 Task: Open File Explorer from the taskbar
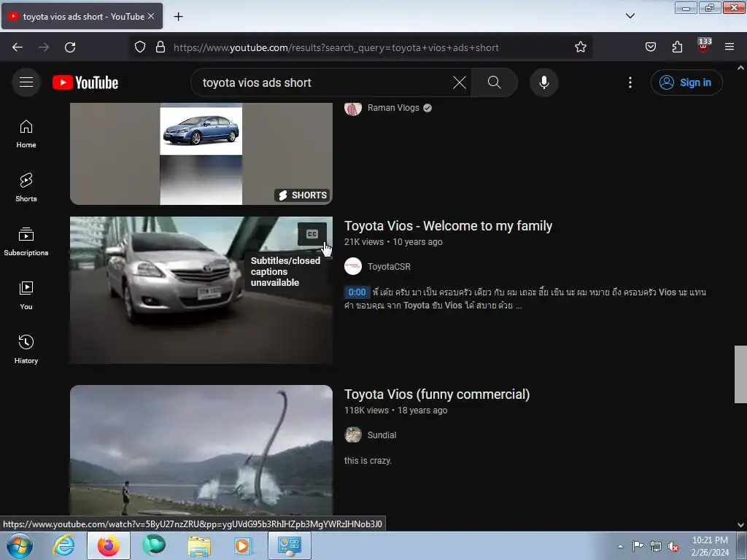(199, 546)
